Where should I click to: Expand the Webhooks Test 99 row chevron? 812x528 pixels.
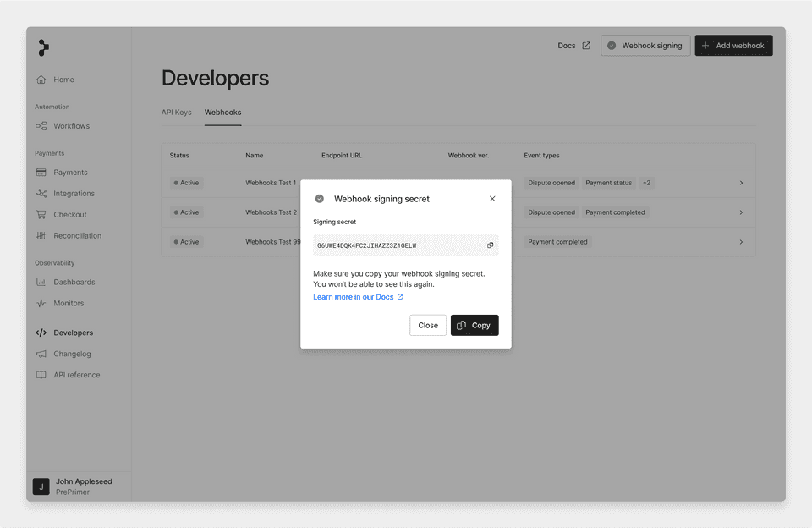click(741, 242)
